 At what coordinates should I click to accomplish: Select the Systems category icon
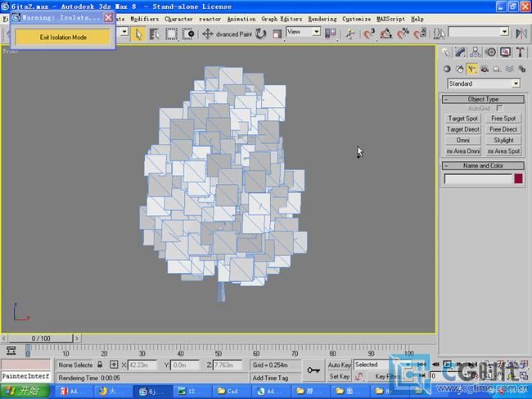(x=522, y=69)
